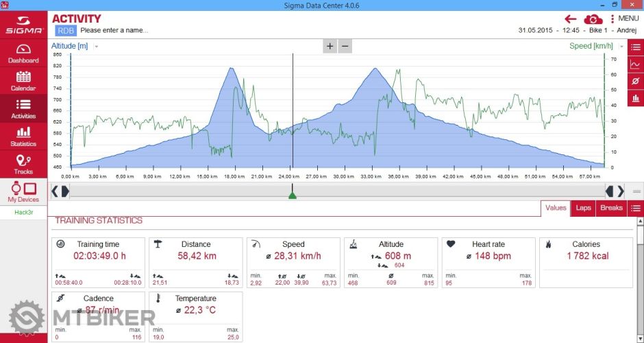Toggle the bar chart view icon
The width and height of the screenshot is (644, 343).
[636, 99]
